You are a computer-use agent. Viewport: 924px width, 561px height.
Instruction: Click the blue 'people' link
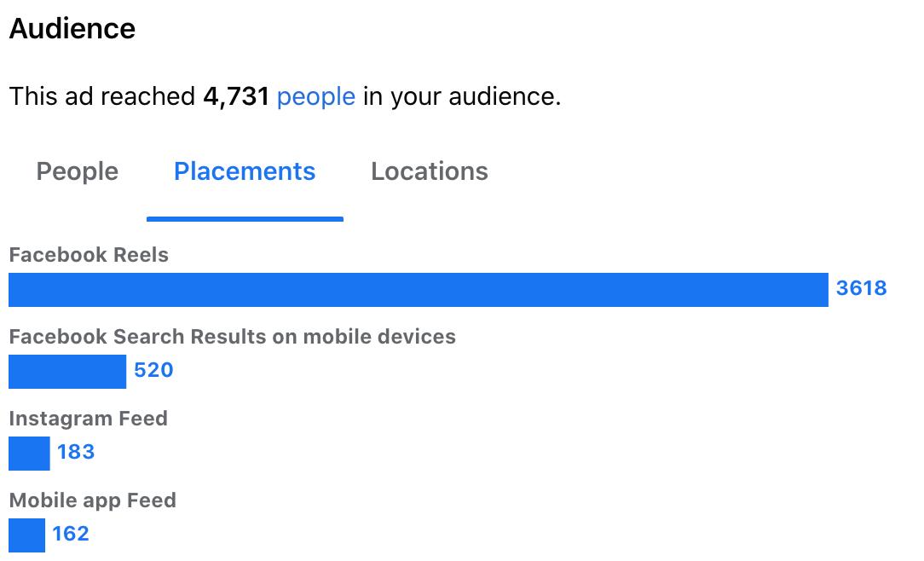pyautogui.click(x=316, y=96)
